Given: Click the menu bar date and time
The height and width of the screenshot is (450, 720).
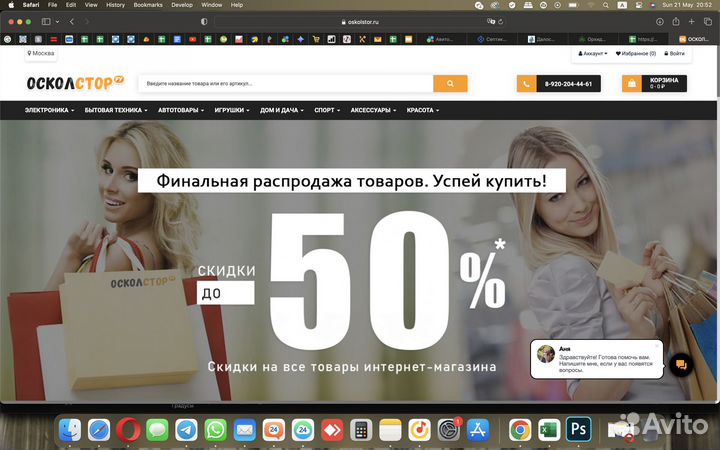Looking at the screenshot, I should 687,5.
